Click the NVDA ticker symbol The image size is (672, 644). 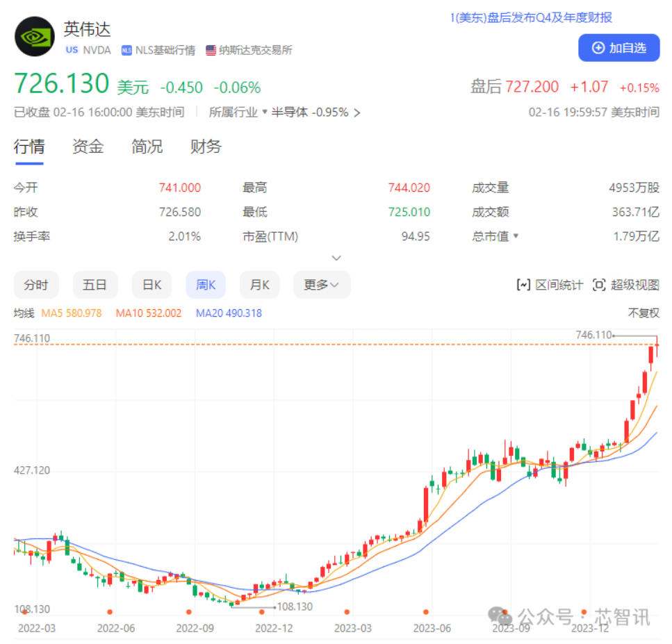97,50
